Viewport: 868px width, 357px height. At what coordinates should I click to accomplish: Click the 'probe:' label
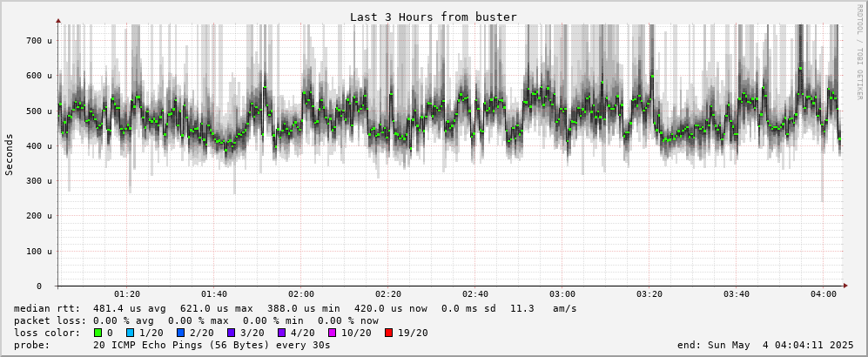(31, 345)
